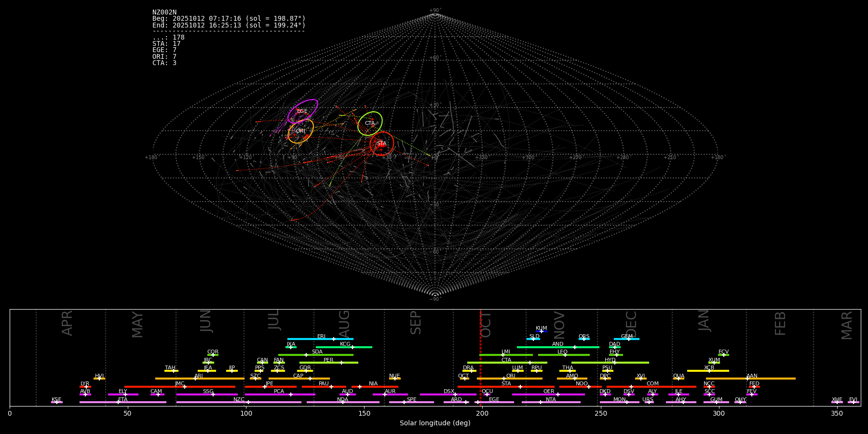Viewport: 868px width, 434px height.
Task: Click the DRA shower label
Action: pyautogui.click(x=468, y=368)
